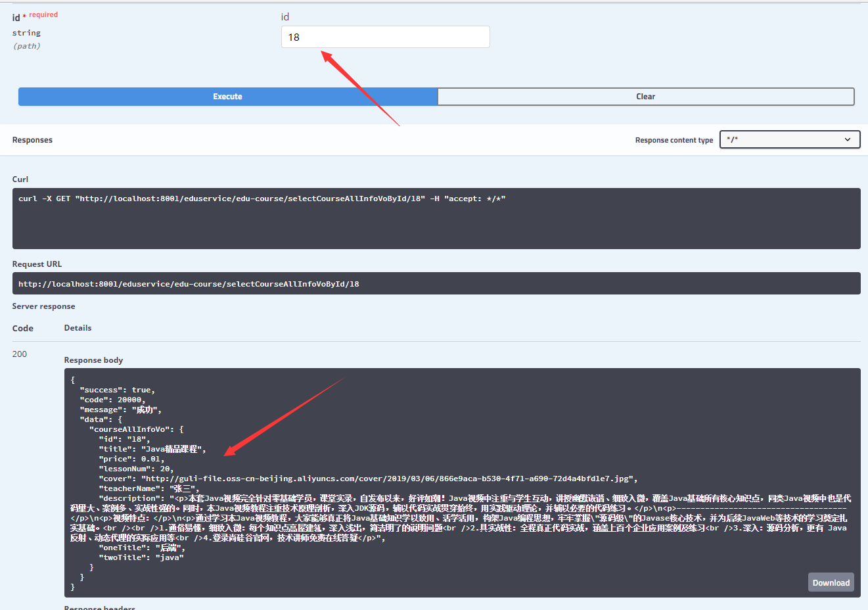
Task: Click the Execute button
Action: coord(227,97)
